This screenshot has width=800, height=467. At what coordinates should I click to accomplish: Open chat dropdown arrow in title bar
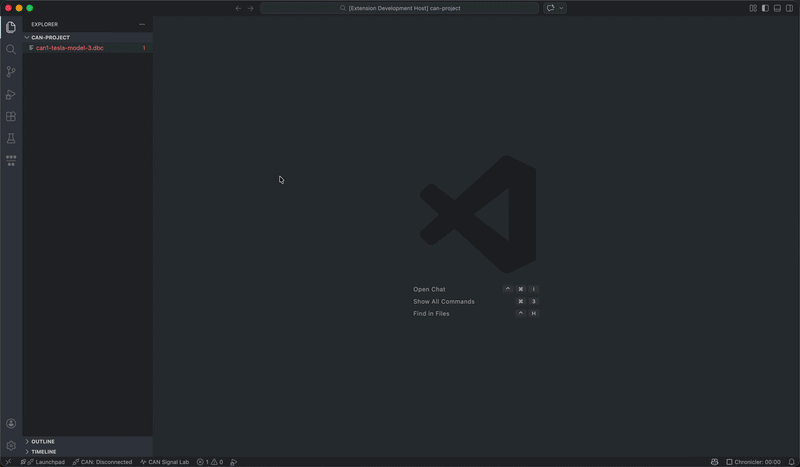click(561, 8)
